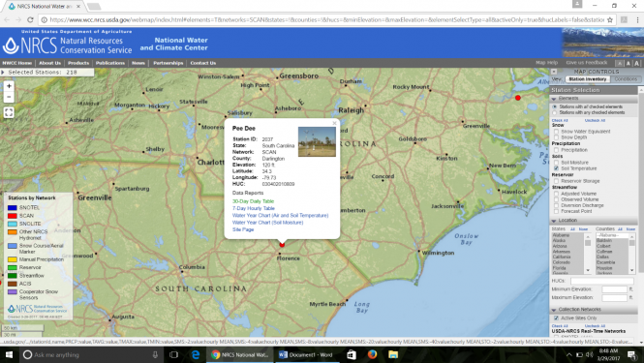
Task: Click the NRCS logo in the header
Action: [x=68, y=45]
